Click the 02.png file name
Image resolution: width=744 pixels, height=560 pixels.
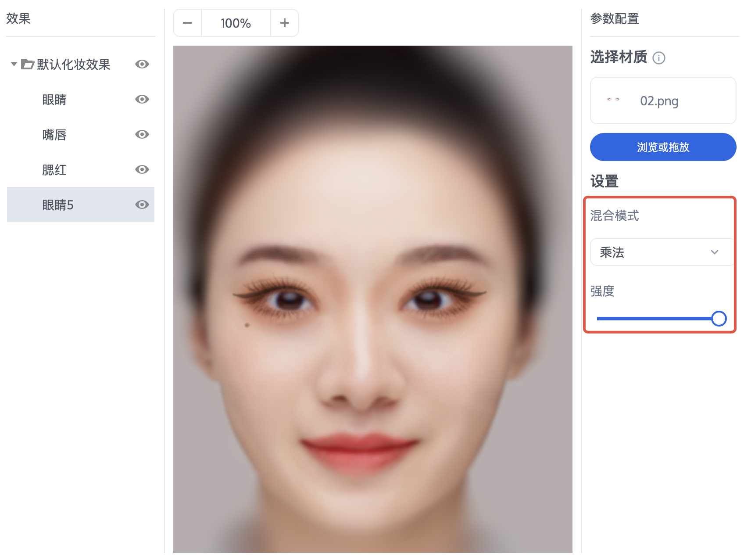tap(659, 101)
